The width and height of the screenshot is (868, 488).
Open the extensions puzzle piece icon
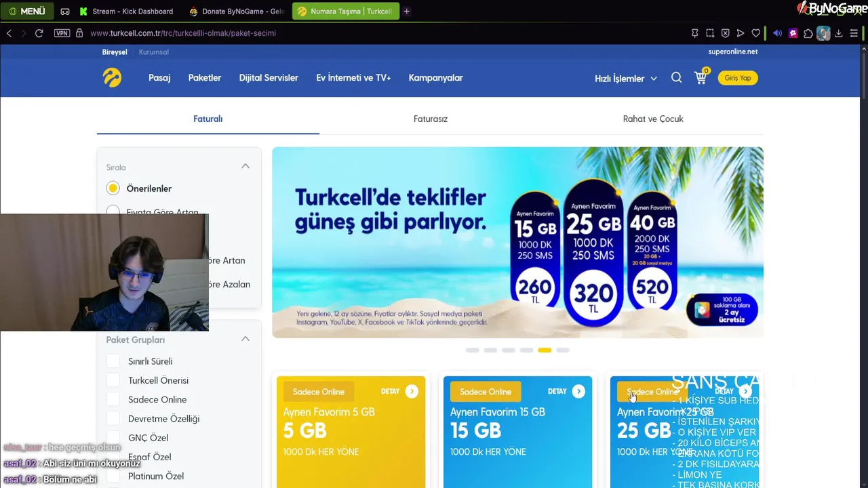[808, 33]
